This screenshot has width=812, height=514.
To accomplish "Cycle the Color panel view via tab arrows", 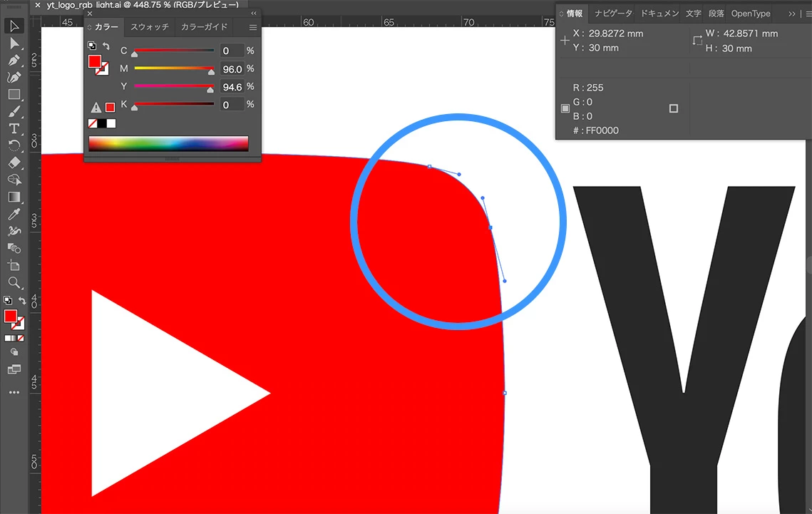I will tap(89, 27).
